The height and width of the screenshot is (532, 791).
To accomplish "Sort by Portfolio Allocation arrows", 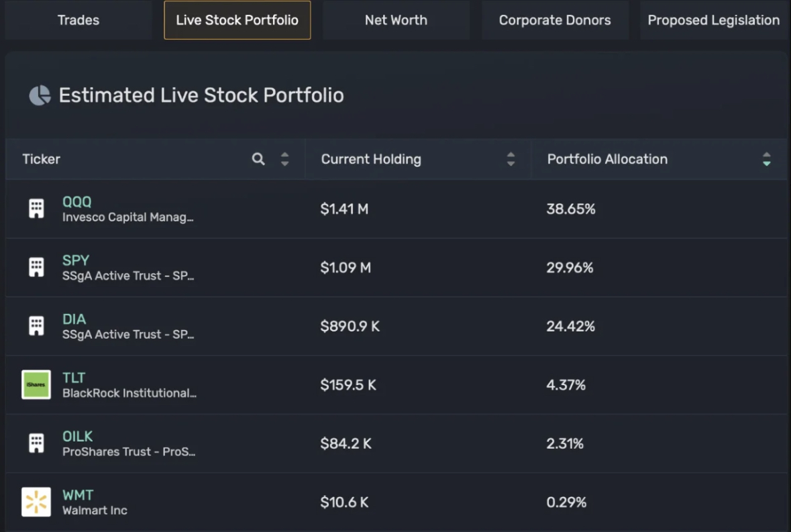I will (x=766, y=159).
